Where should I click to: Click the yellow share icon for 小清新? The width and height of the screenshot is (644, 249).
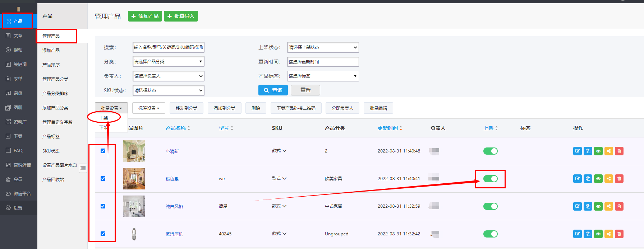pyautogui.click(x=609, y=151)
